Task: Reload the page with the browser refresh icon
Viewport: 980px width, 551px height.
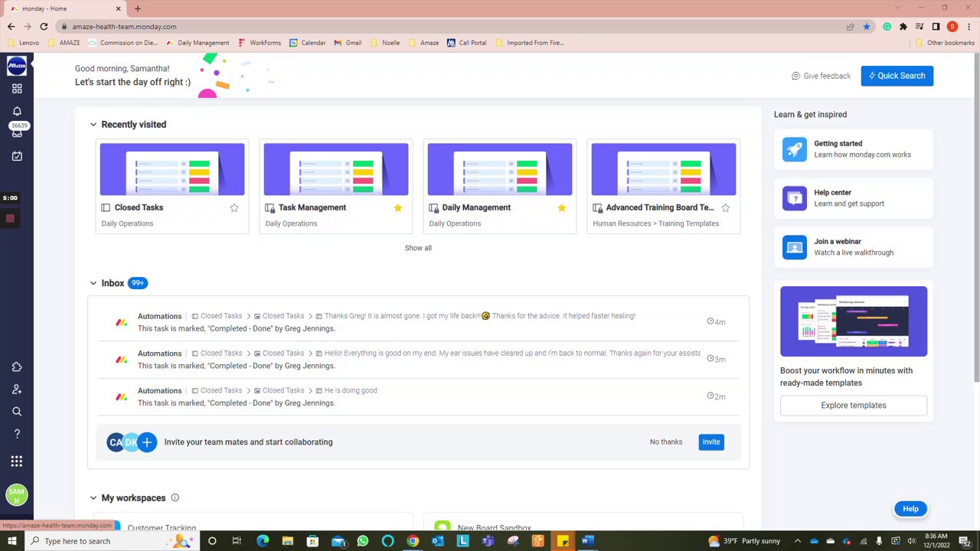Action: (44, 26)
